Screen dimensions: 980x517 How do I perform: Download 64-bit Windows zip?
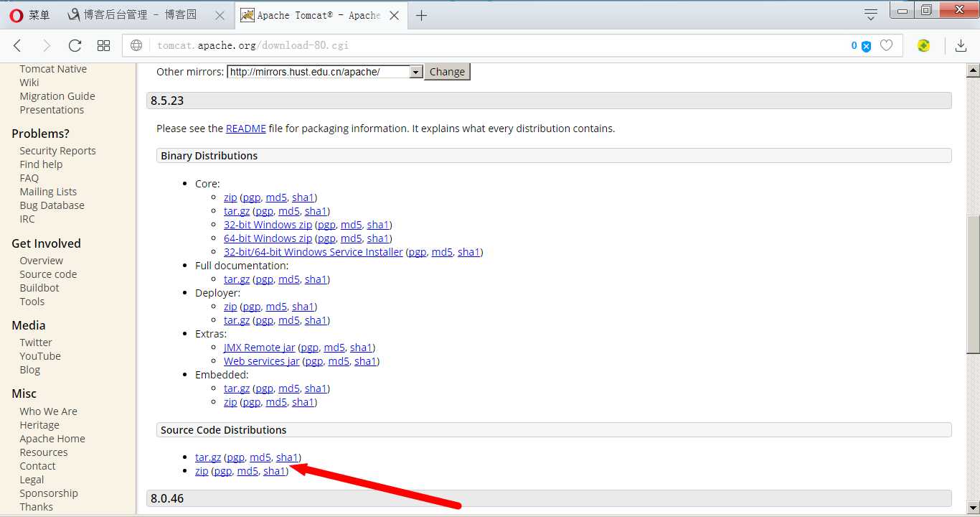click(x=268, y=238)
